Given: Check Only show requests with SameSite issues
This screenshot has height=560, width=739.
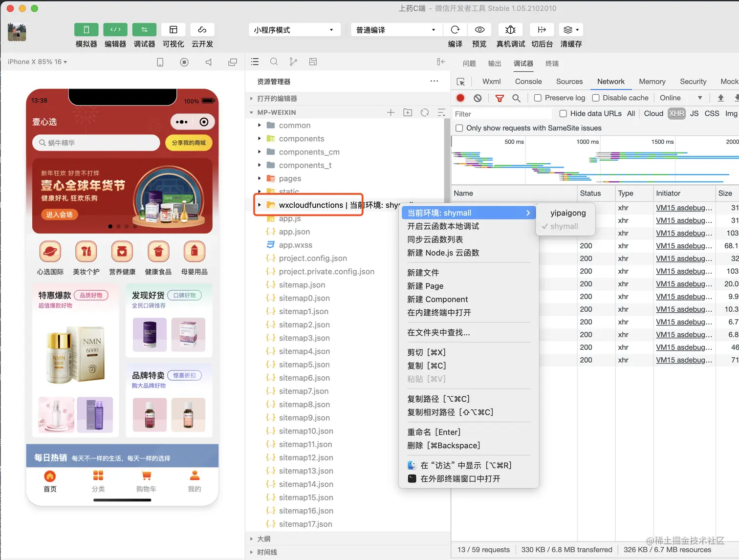Looking at the screenshot, I should pyautogui.click(x=459, y=128).
